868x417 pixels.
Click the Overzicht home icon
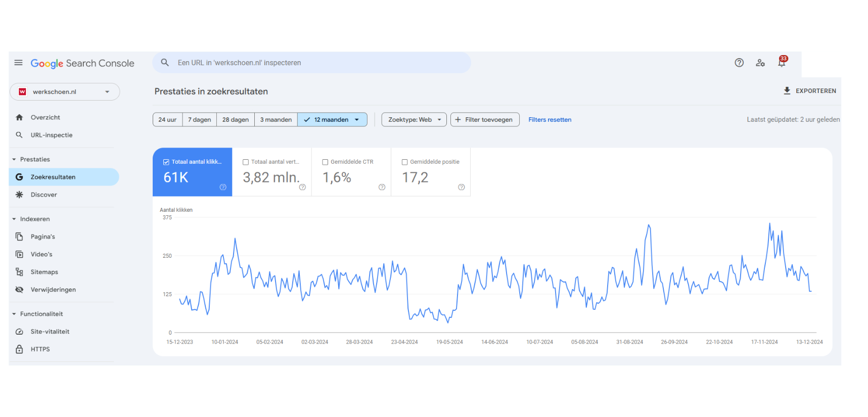coord(19,117)
